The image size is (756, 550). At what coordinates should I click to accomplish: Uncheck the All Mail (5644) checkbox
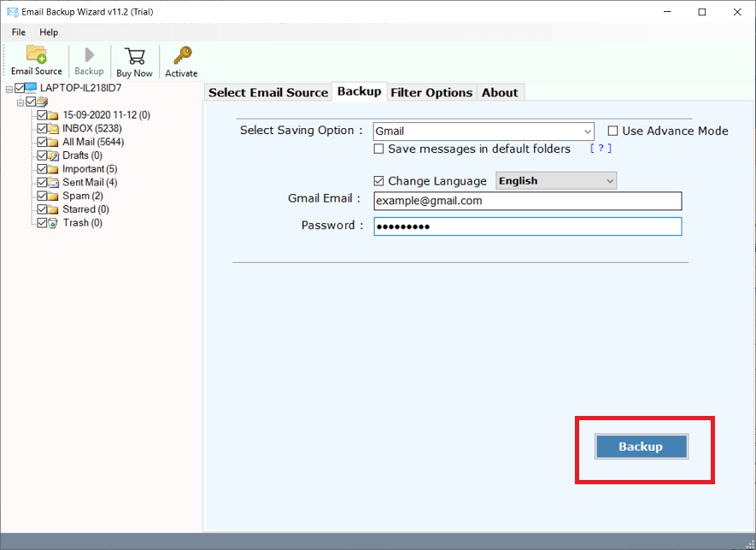(x=42, y=142)
